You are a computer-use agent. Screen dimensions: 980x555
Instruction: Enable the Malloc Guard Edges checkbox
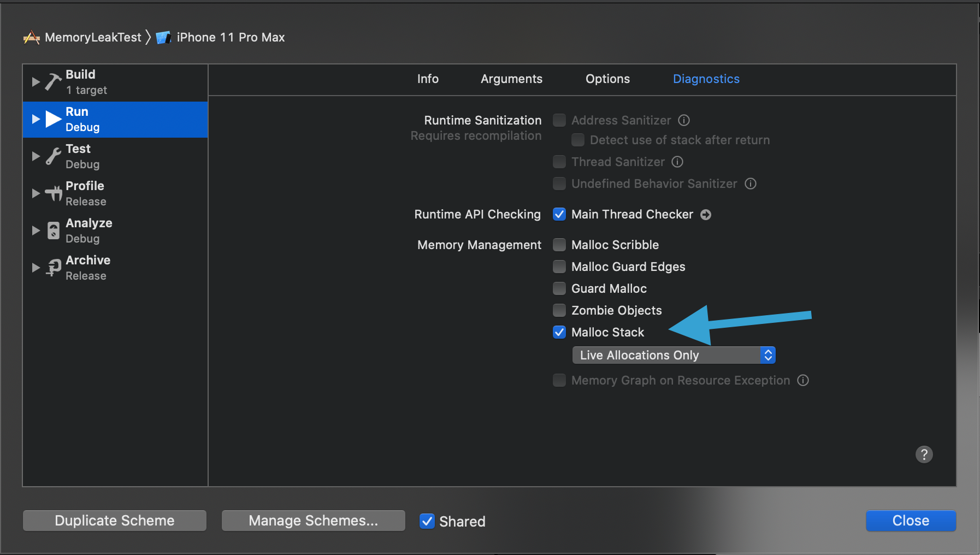pyautogui.click(x=559, y=267)
